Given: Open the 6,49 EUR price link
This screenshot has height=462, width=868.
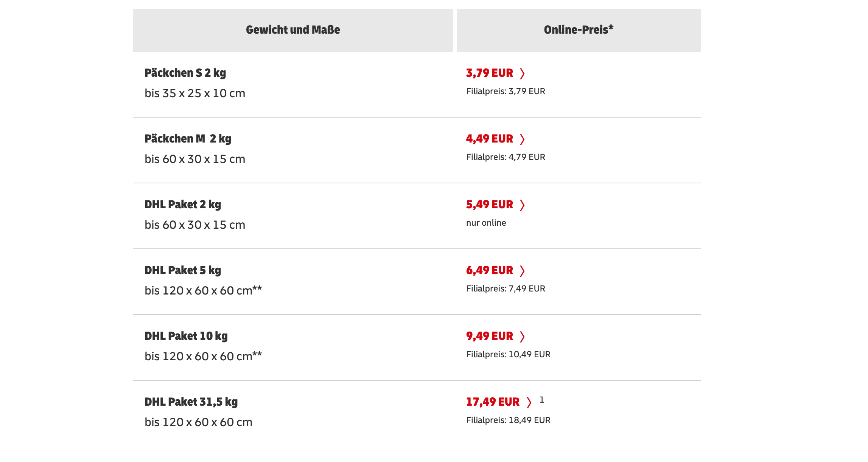Looking at the screenshot, I should click(489, 270).
